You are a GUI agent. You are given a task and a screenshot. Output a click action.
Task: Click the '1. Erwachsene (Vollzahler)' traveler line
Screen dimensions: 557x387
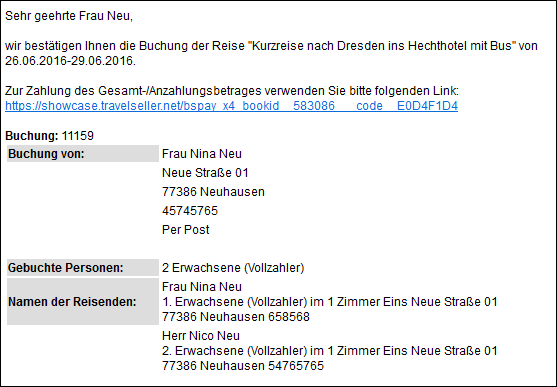click(x=330, y=302)
